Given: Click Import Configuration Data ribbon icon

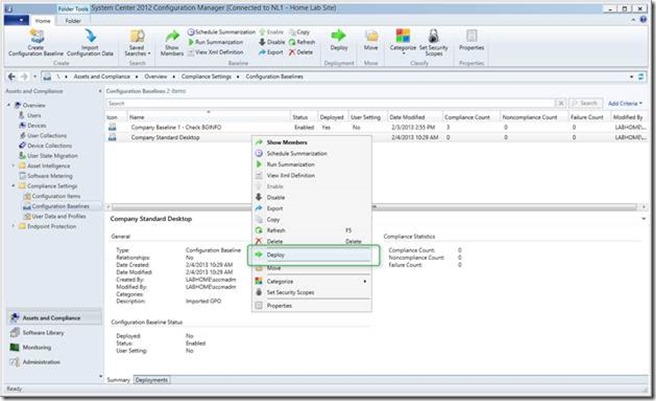Looking at the screenshot, I should point(90,42).
